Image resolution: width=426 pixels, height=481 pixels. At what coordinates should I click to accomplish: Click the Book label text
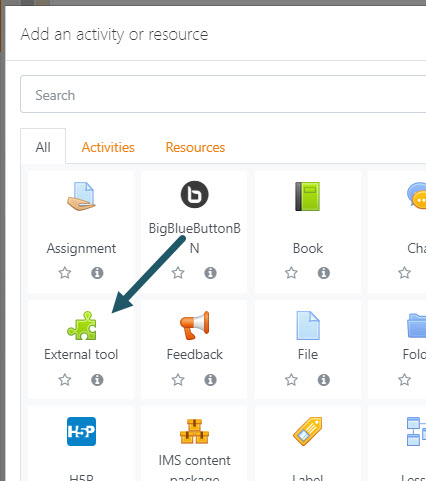(x=308, y=248)
